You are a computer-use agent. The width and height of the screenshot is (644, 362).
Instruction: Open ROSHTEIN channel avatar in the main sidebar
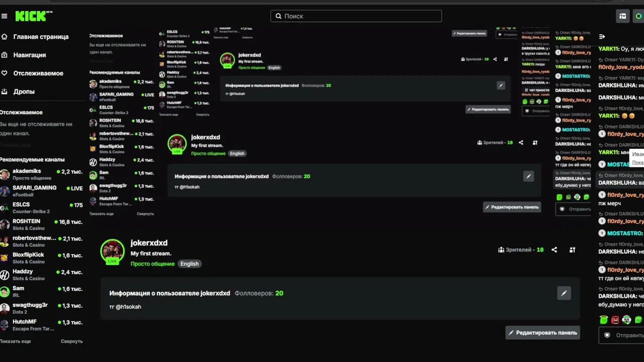pos(5,225)
